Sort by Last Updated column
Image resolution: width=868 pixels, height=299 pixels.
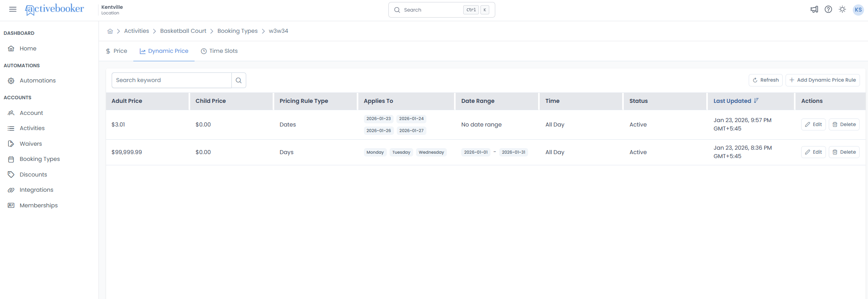point(736,101)
